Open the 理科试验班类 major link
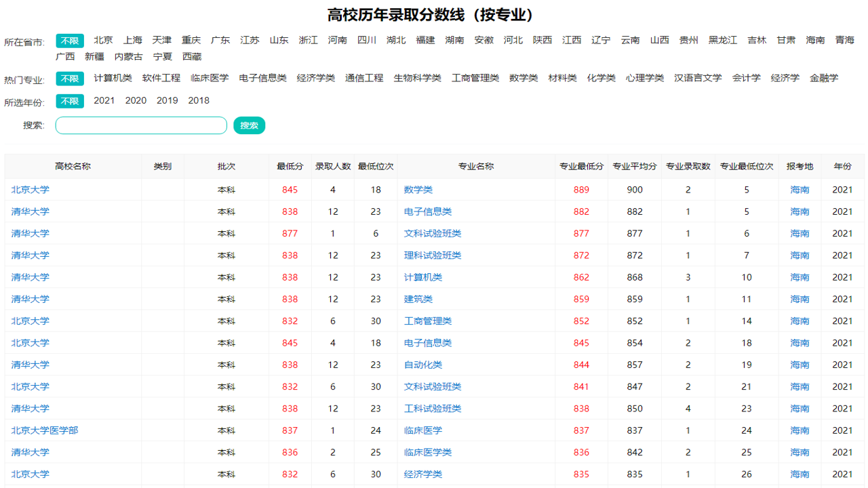 coord(433,256)
